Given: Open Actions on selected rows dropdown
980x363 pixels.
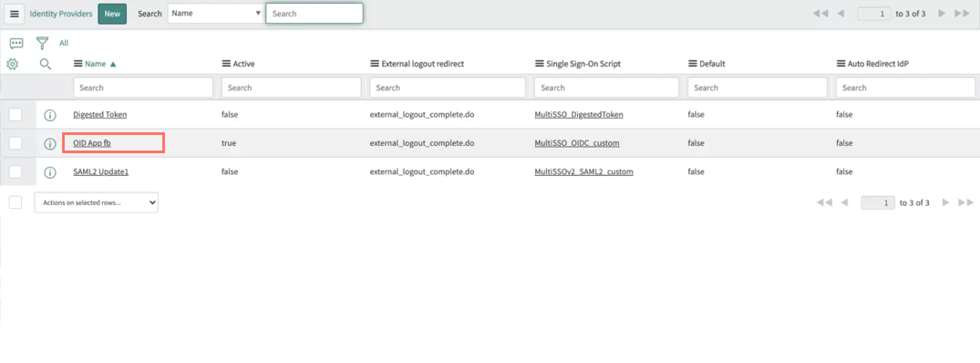Looking at the screenshot, I should point(97,202).
